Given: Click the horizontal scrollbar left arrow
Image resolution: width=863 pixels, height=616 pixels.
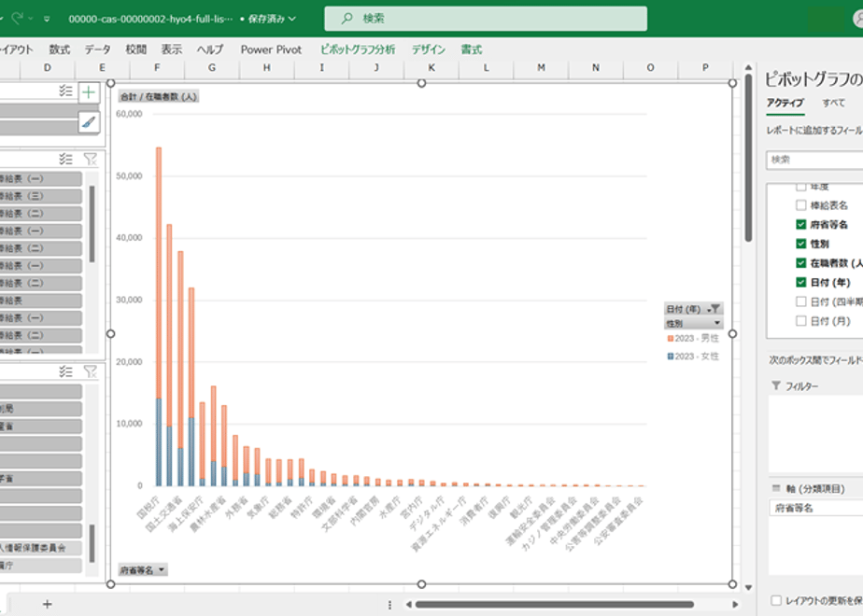Looking at the screenshot, I should coord(408,605).
